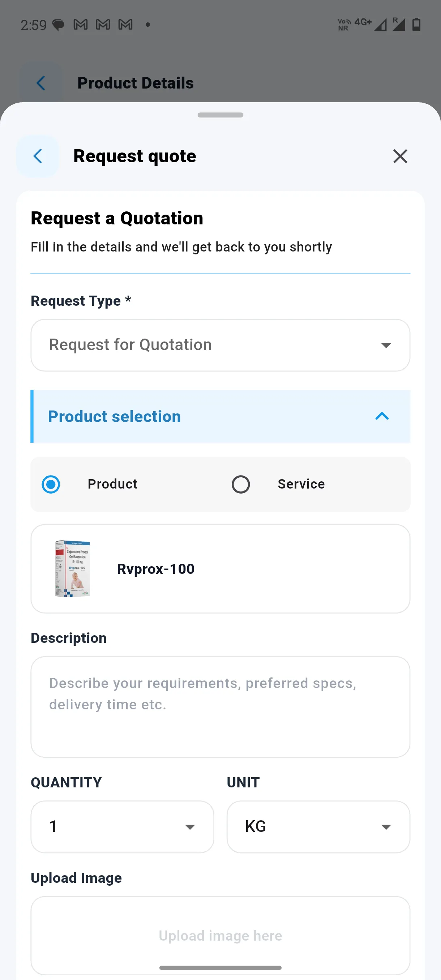Tap Upload image here area

[220, 936]
